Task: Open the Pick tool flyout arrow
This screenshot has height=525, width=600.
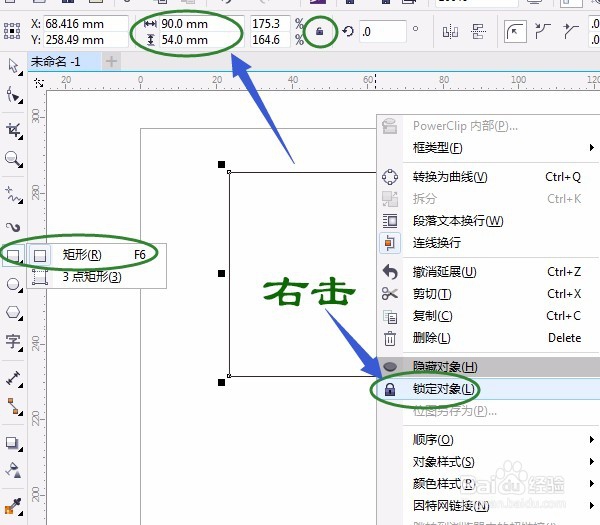Action: (x=20, y=73)
